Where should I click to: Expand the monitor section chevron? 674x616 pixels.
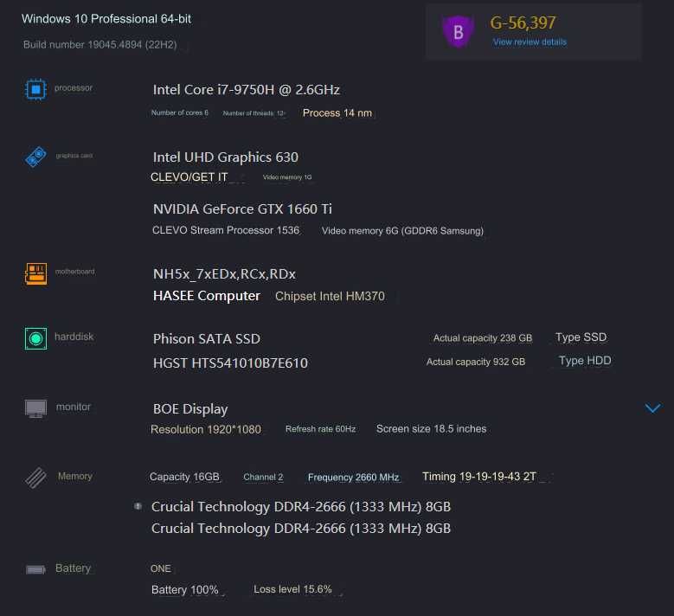tap(652, 408)
